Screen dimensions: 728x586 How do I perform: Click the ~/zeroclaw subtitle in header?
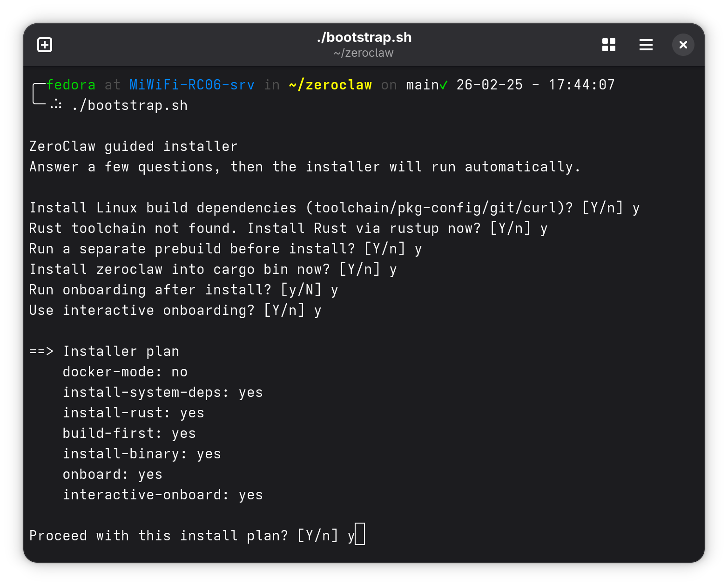pyautogui.click(x=364, y=53)
